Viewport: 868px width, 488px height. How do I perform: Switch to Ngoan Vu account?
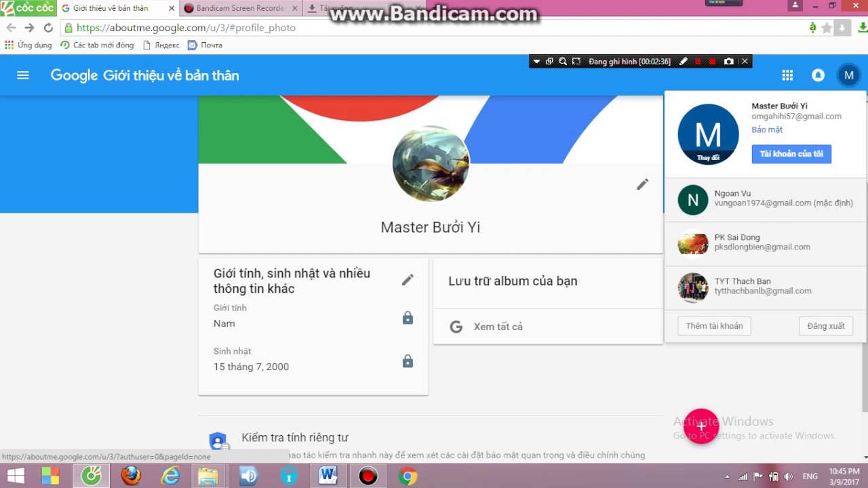pyautogui.click(x=765, y=200)
